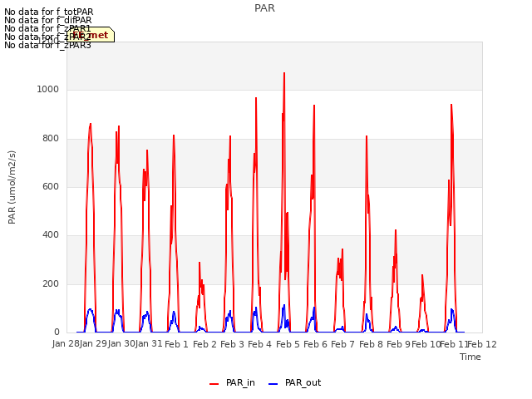Click the Time axis label
532x399 pixels.
pos(470,357)
